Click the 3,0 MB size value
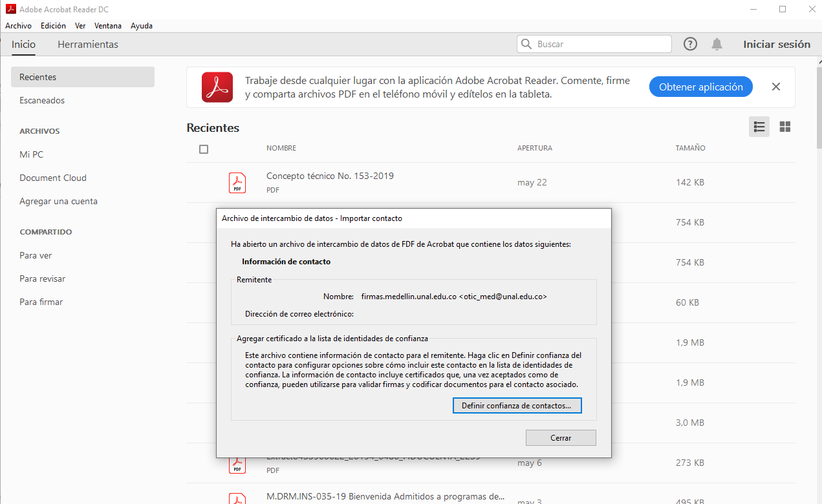Viewport: 822px width, 504px height. click(x=690, y=423)
